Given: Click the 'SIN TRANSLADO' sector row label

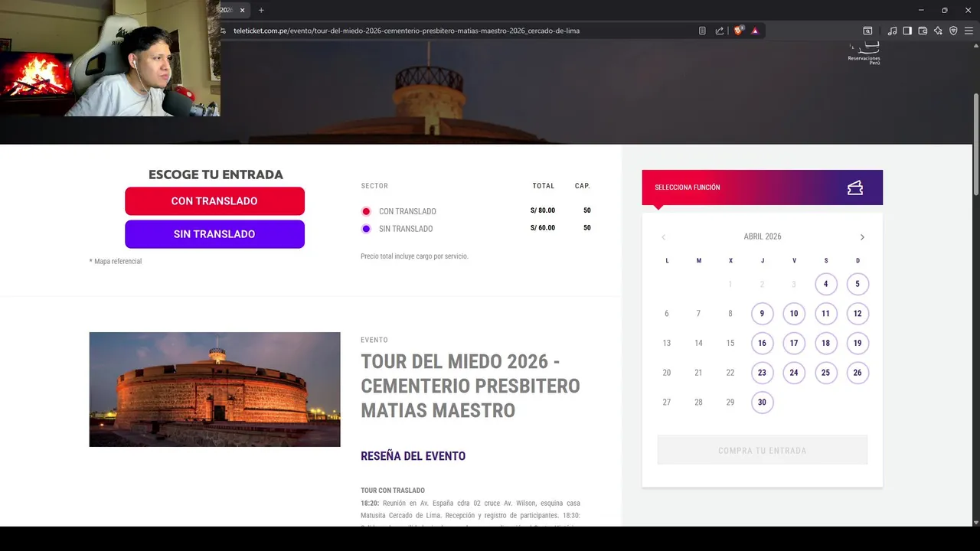Looking at the screenshot, I should point(406,229).
